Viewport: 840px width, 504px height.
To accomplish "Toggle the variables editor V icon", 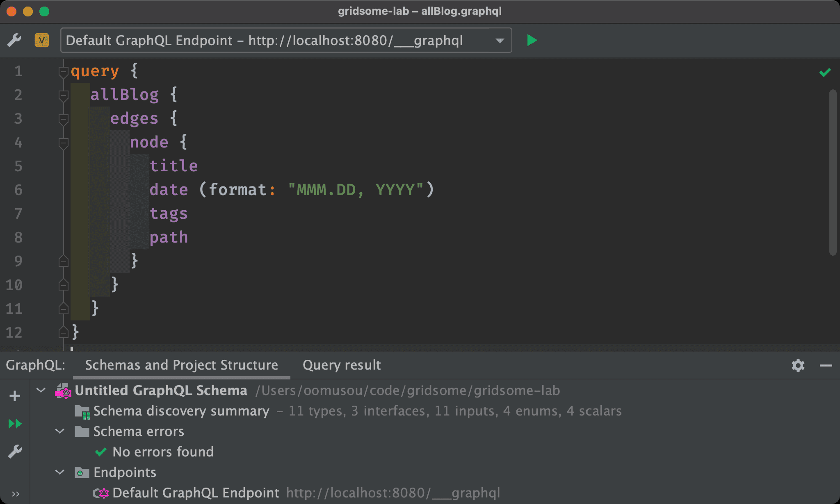I will click(x=42, y=40).
